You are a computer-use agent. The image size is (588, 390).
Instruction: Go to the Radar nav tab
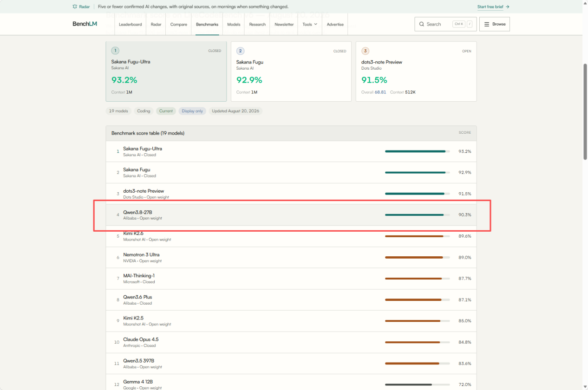click(x=156, y=24)
